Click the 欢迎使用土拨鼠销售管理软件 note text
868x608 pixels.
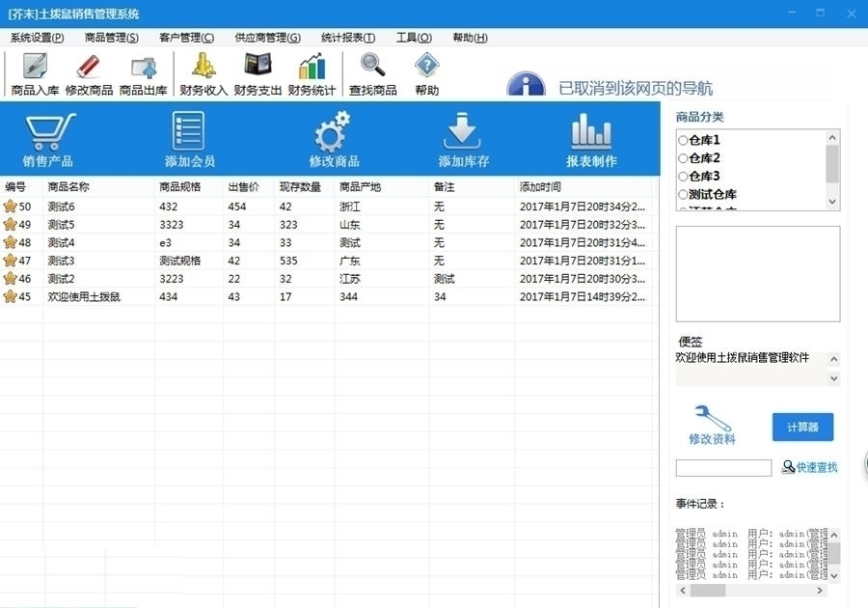742,358
